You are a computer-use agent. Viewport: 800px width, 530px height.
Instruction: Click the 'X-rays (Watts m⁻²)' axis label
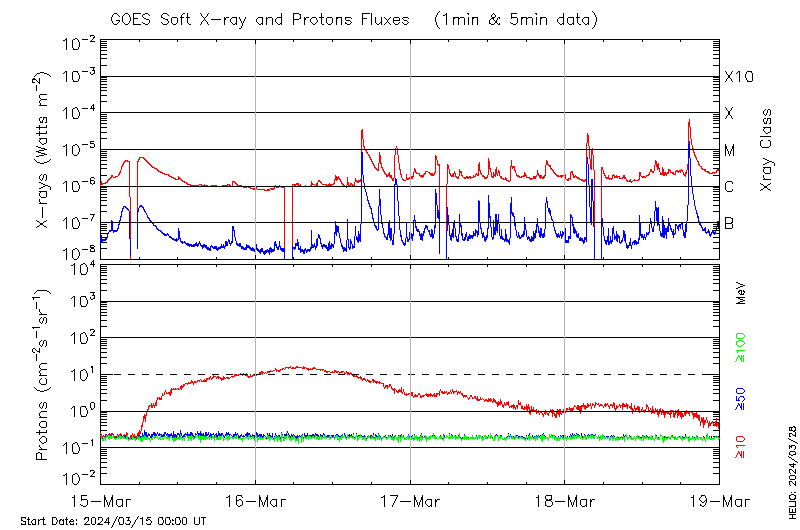(43, 150)
